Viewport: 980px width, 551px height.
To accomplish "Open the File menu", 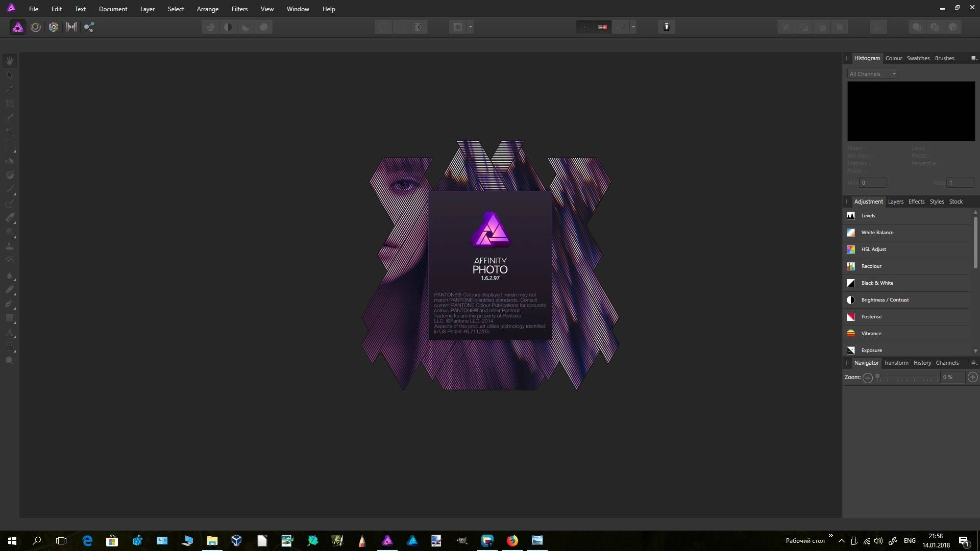I will (34, 9).
